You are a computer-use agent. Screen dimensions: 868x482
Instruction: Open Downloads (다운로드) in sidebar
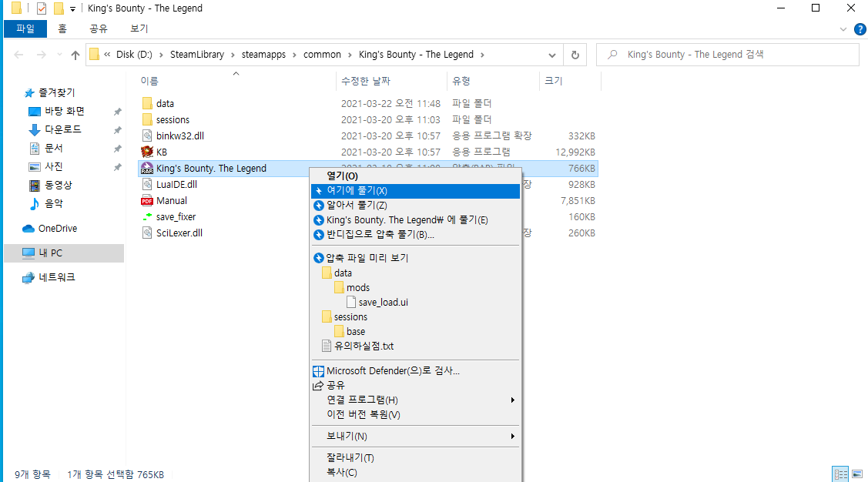(62, 129)
